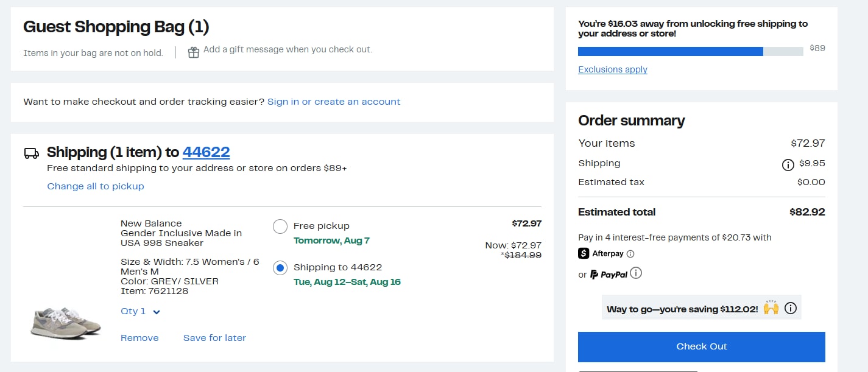Open the shipping cost info icon
This screenshot has height=372, width=868.
[x=788, y=164]
